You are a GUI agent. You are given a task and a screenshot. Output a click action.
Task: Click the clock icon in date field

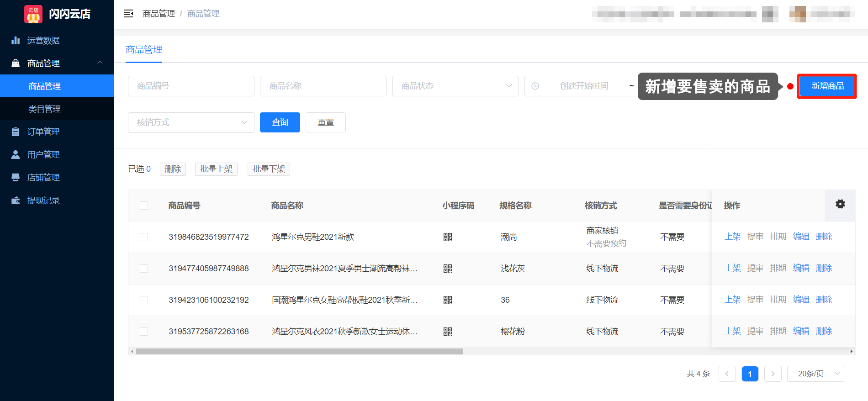[x=535, y=86]
